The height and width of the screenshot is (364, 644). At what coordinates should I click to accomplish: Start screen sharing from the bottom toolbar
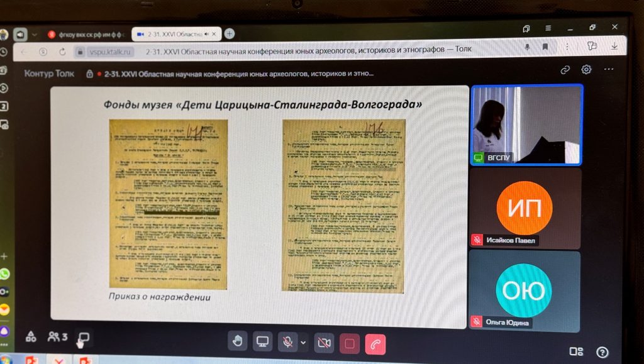point(262,341)
